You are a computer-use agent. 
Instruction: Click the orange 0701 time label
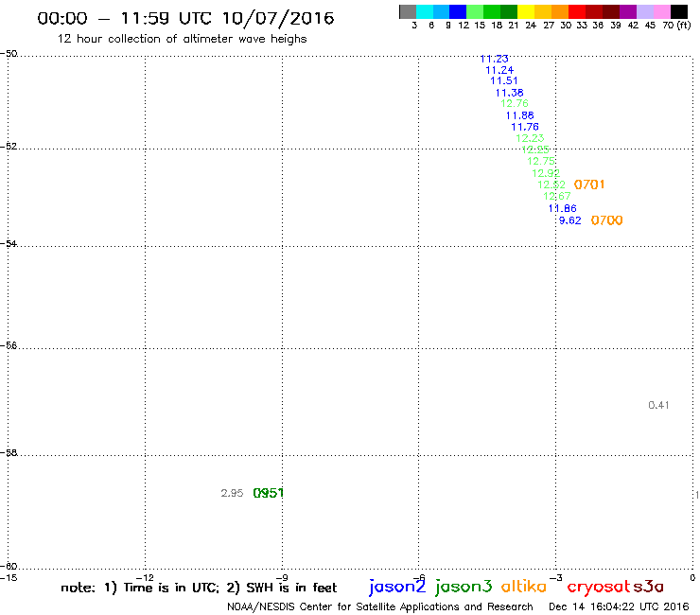point(589,184)
